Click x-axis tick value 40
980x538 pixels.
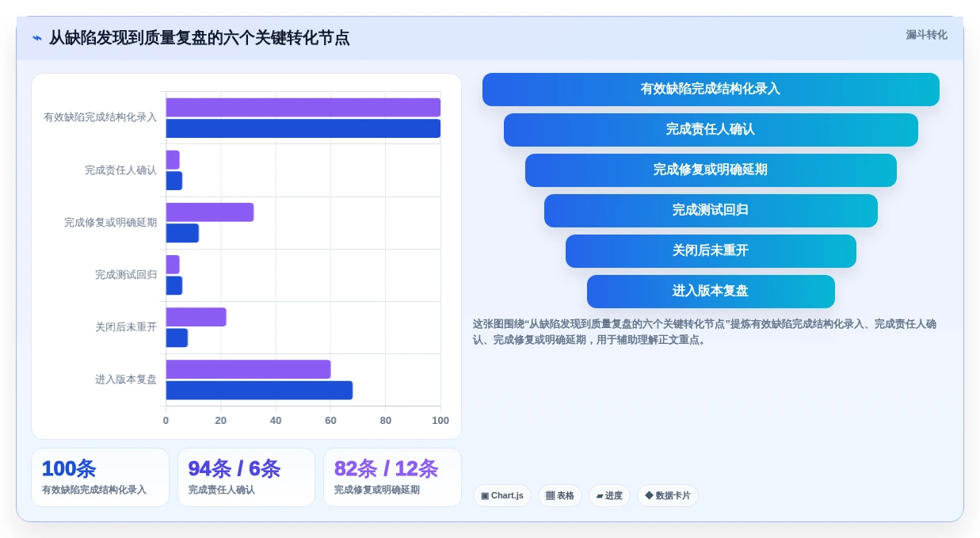276,421
